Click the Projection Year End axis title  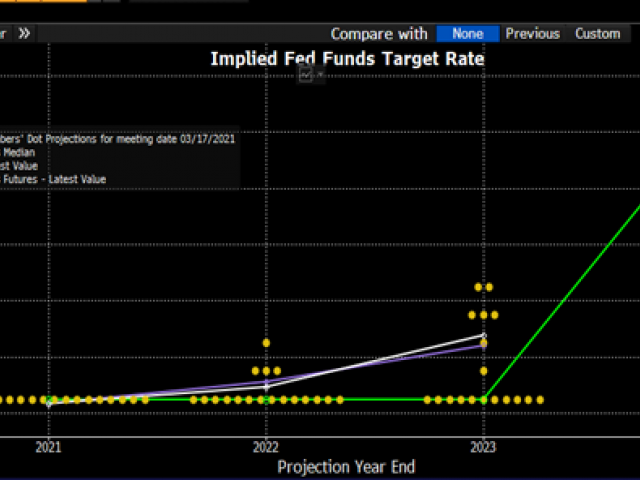tap(346, 466)
